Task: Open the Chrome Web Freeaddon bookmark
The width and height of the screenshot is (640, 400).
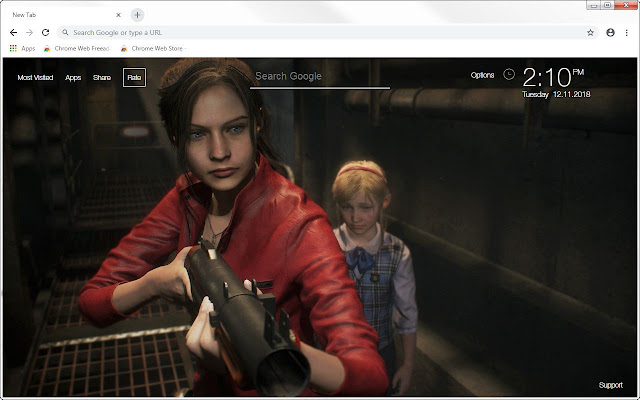Action: (76, 48)
